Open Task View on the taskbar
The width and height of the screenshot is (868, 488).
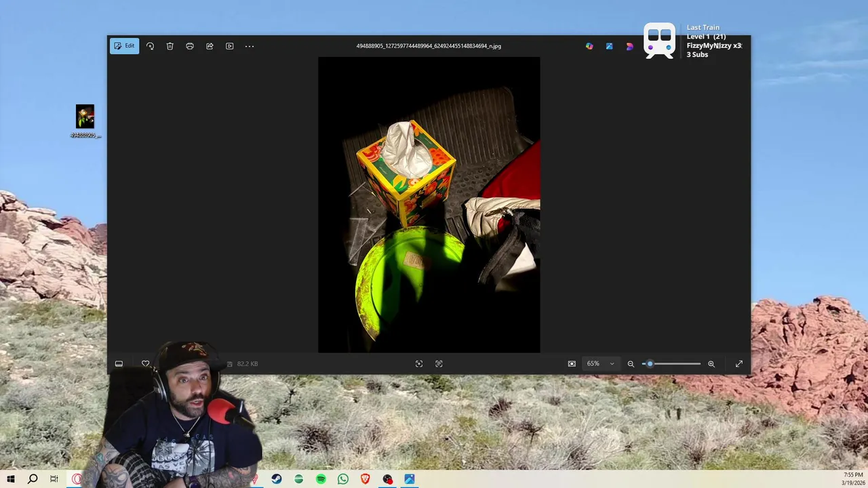click(x=54, y=479)
